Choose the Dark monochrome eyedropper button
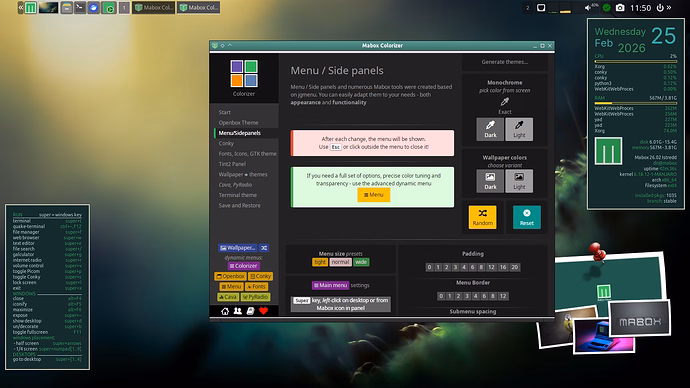 490,129
